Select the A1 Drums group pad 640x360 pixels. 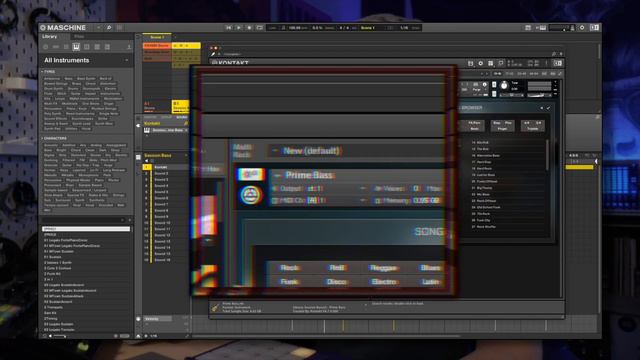157,106
